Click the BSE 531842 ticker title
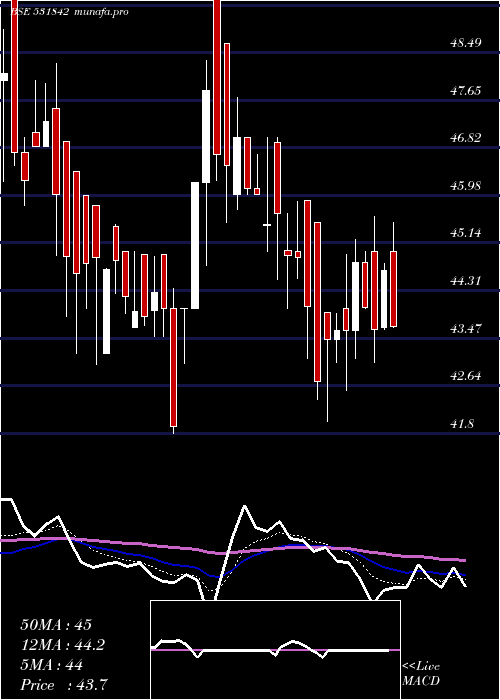The height and width of the screenshot is (700, 500). tap(39, 12)
